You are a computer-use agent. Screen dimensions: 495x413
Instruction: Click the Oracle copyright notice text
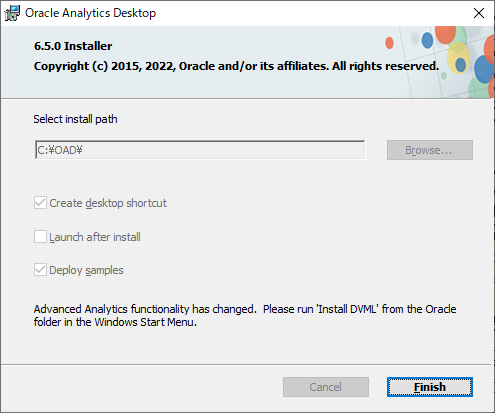click(236, 66)
